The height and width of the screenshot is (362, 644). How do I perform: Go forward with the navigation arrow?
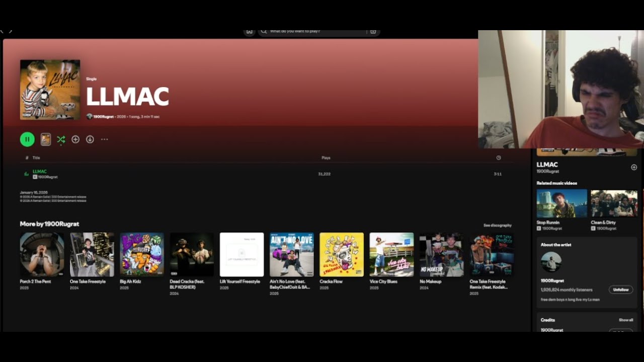(x=10, y=31)
